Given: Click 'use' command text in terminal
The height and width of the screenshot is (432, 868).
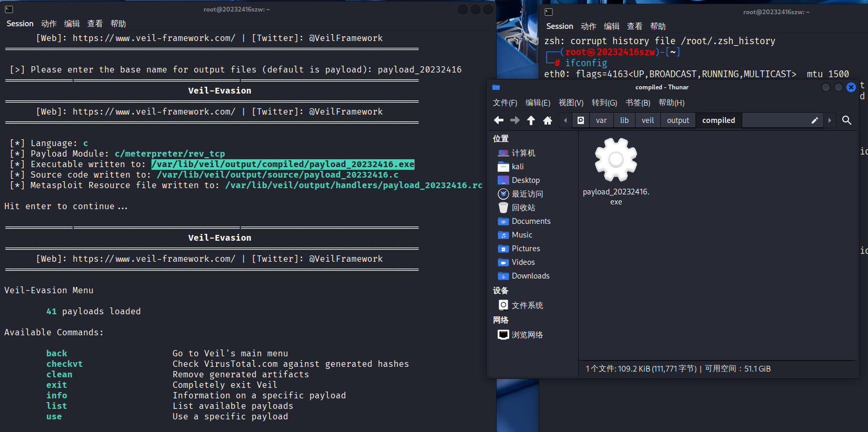Looking at the screenshot, I should click(54, 417).
